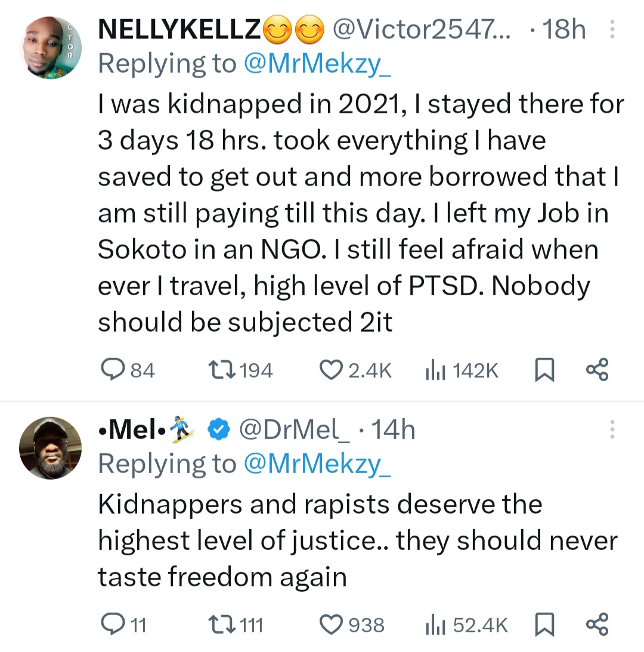Open more options for DrMel_'s tweet
Screen dimensions: 644x652
[x=612, y=429]
